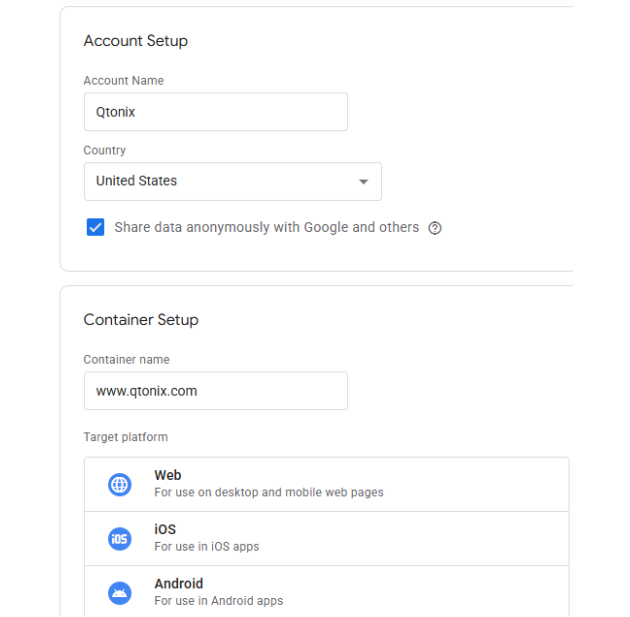Click the Account Setup heading
Screen dimensions: 630x617
(136, 41)
